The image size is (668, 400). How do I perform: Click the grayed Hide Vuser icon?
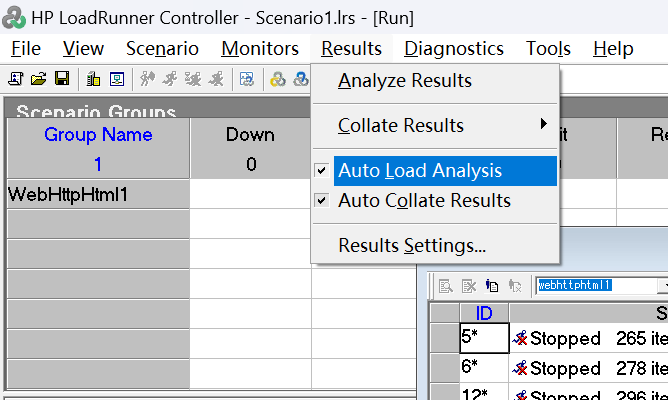[515, 286]
